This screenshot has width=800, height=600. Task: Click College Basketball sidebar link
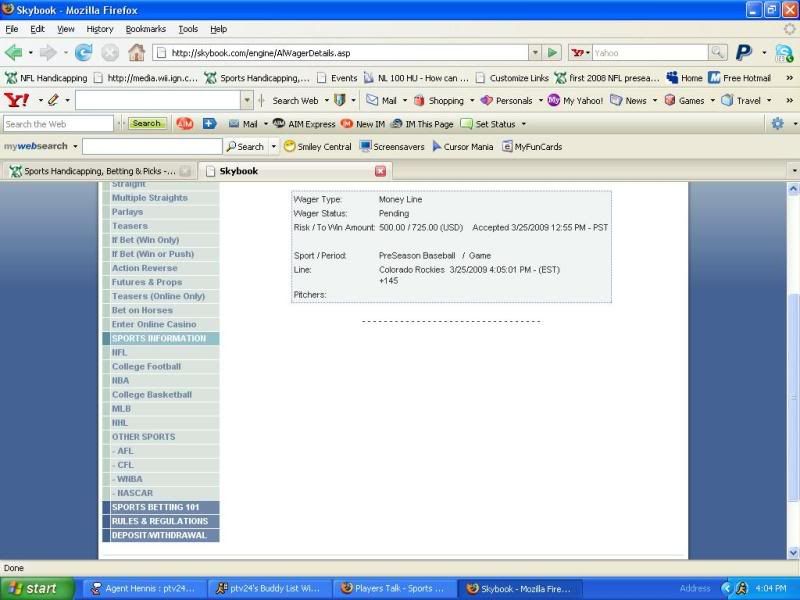tap(152, 394)
